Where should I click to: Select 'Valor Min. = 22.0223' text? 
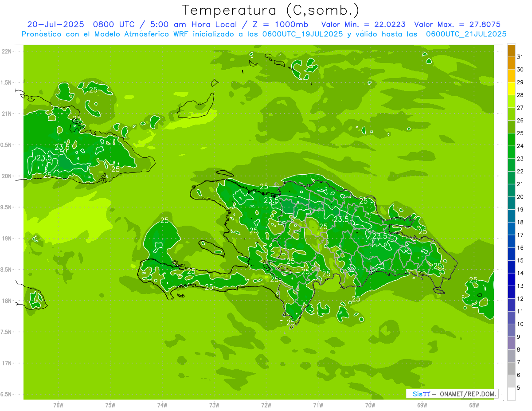pos(364,24)
